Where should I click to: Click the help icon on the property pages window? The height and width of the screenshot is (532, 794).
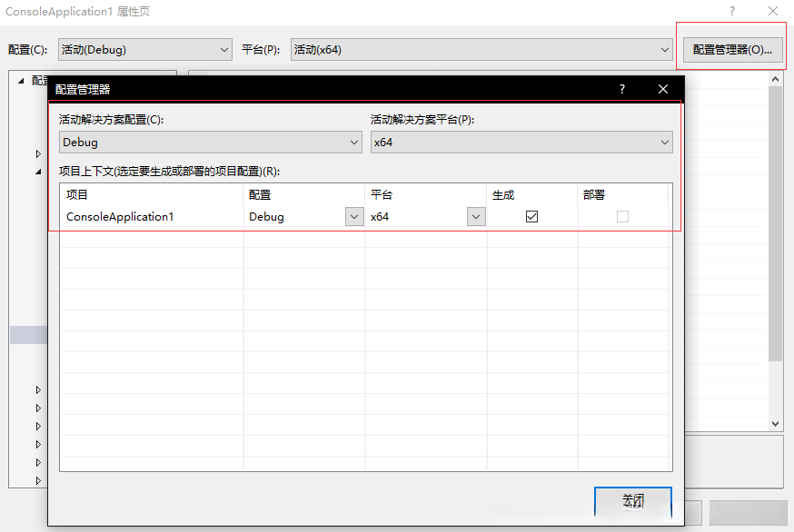click(x=732, y=11)
